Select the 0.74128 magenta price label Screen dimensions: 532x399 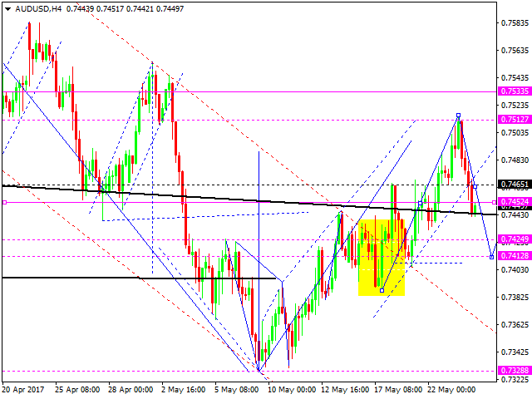coord(515,255)
